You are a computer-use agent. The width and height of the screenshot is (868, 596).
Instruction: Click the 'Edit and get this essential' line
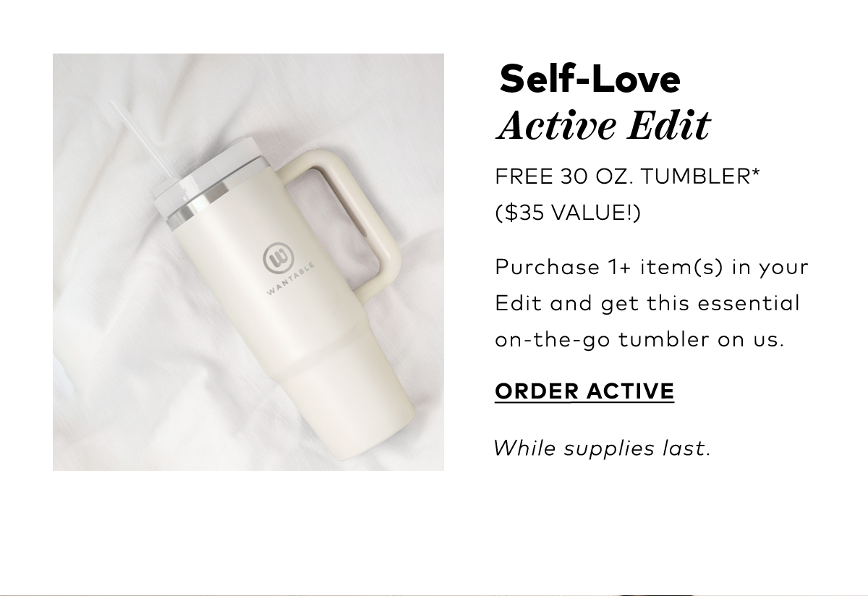647,302
